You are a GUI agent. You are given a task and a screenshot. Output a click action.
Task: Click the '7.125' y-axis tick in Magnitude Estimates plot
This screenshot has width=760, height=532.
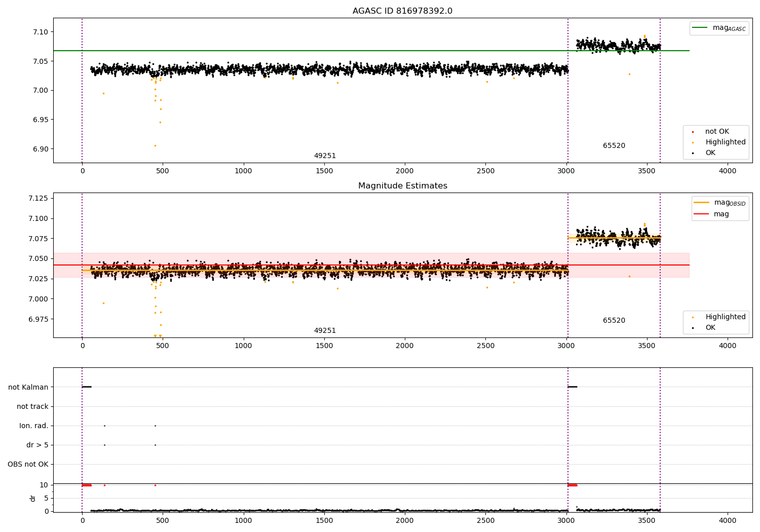[x=38, y=198]
